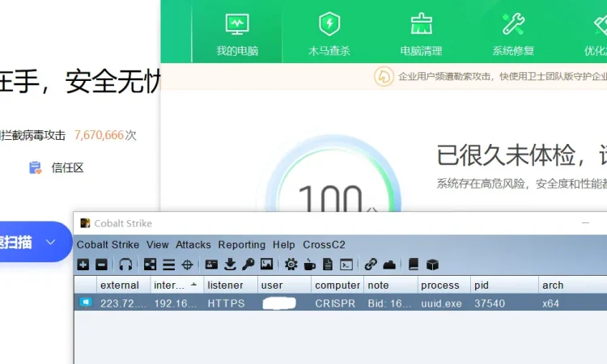
Task: Open Screenshots via the picture icon
Action: 267,265
